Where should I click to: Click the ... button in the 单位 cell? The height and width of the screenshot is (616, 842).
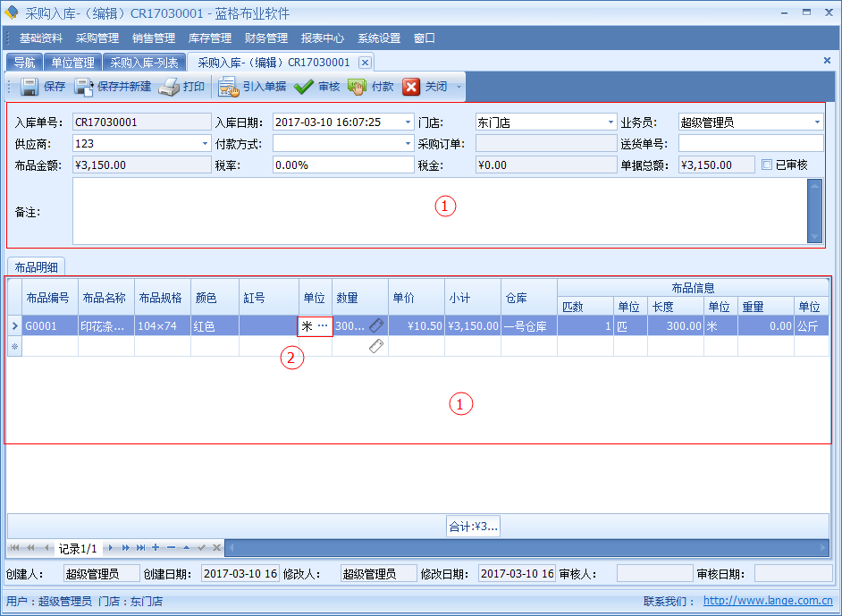point(322,325)
